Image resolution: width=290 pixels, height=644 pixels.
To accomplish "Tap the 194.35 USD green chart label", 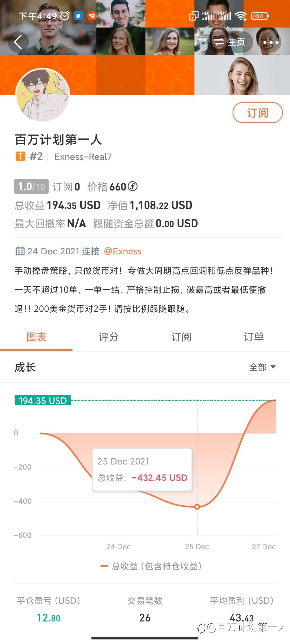I will 43,400.
